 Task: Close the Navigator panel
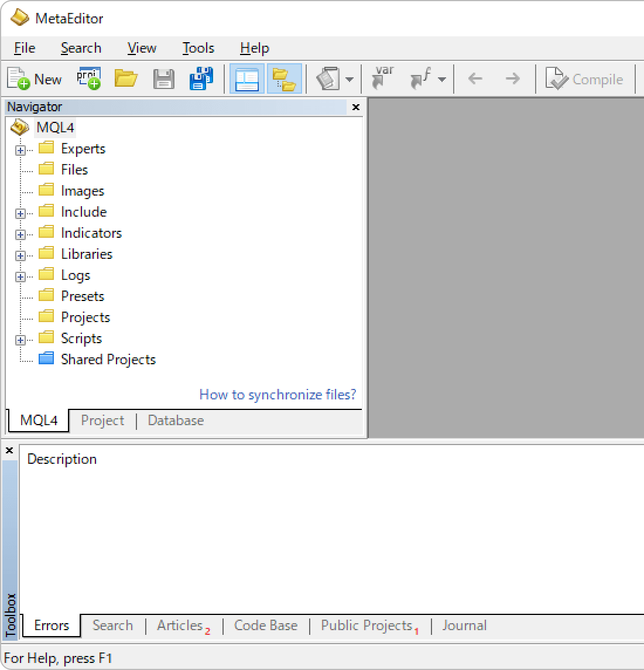pyautogui.click(x=356, y=107)
